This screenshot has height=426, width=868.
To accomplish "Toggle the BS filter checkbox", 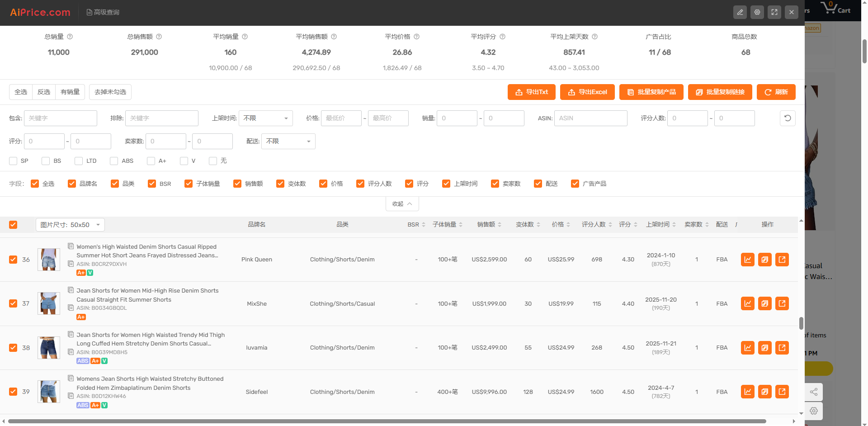I will pyautogui.click(x=46, y=161).
